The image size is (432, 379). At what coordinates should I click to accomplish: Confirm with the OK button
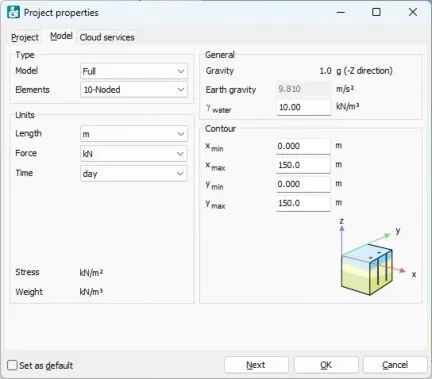coord(326,365)
